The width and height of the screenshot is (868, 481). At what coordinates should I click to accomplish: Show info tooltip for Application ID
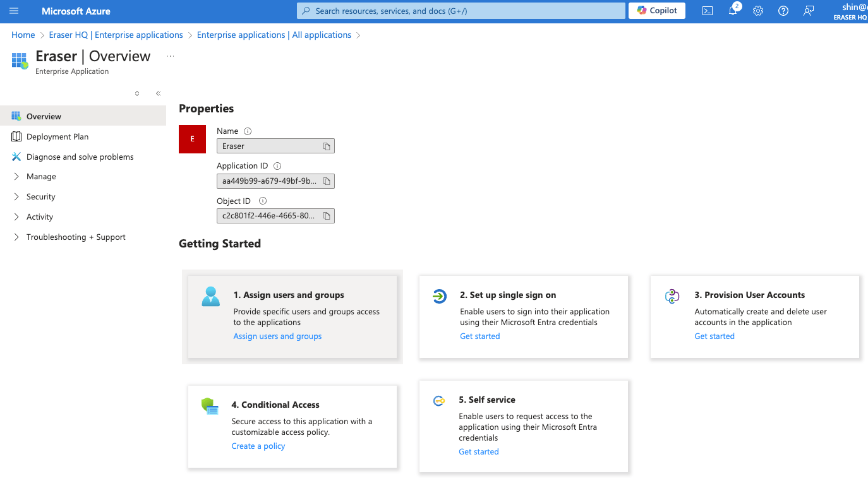click(x=277, y=166)
